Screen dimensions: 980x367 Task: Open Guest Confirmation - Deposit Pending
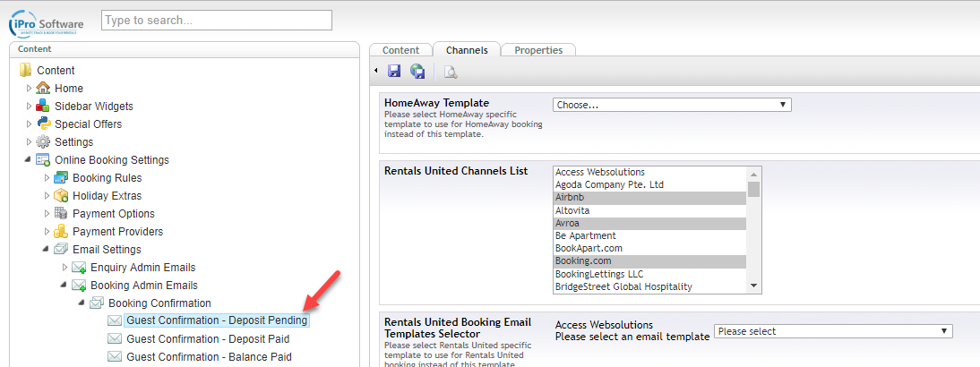[x=217, y=320]
